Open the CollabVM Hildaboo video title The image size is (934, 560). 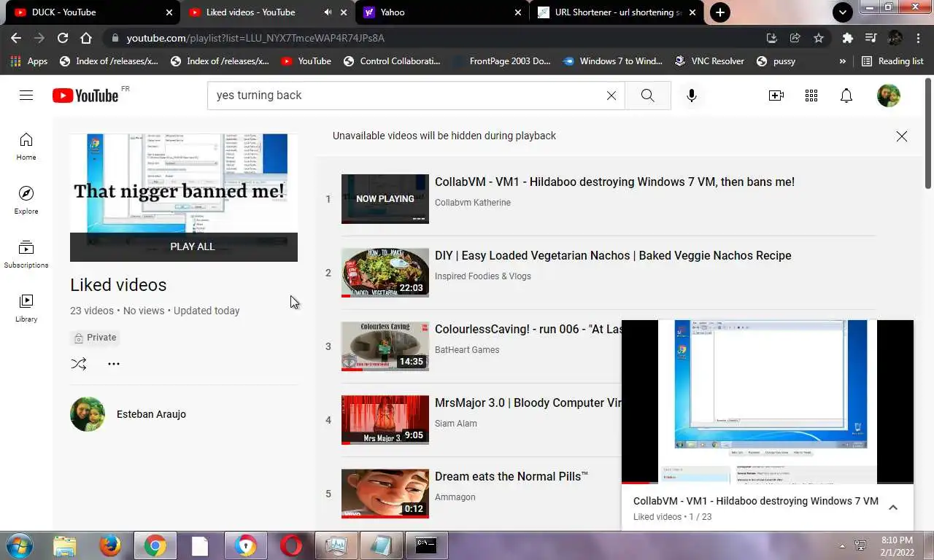614,182
